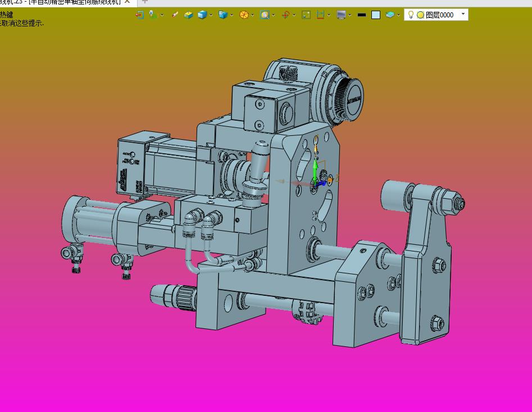Click the exit icon in view toolbar
This screenshot has height=412, width=532.
pos(139,15)
